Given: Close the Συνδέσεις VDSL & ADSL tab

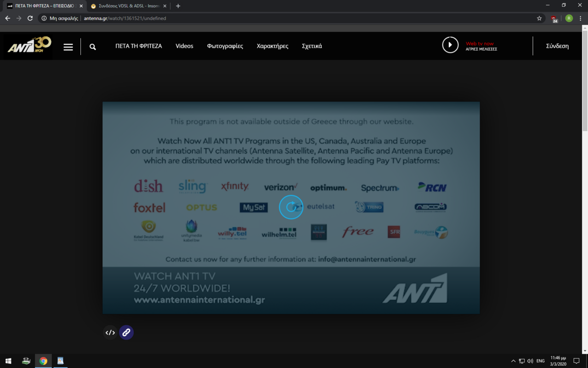Looking at the screenshot, I should tap(165, 6).
